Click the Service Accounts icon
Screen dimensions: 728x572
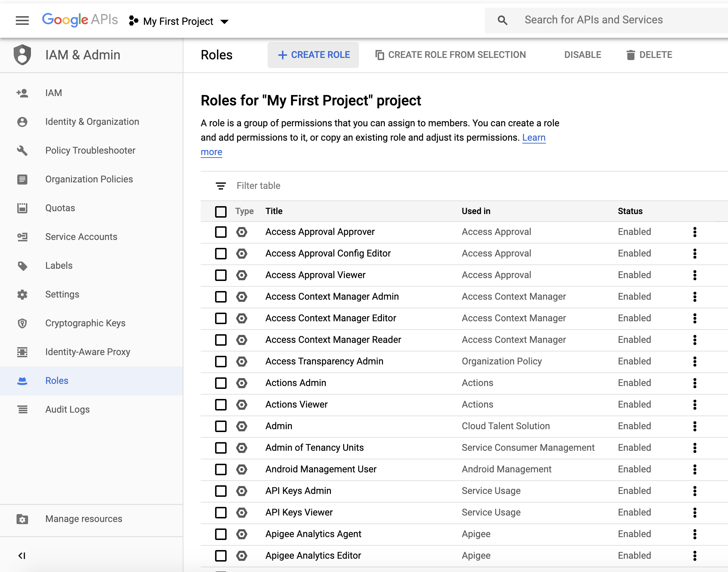pyautogui.click(x=22, y=237)
